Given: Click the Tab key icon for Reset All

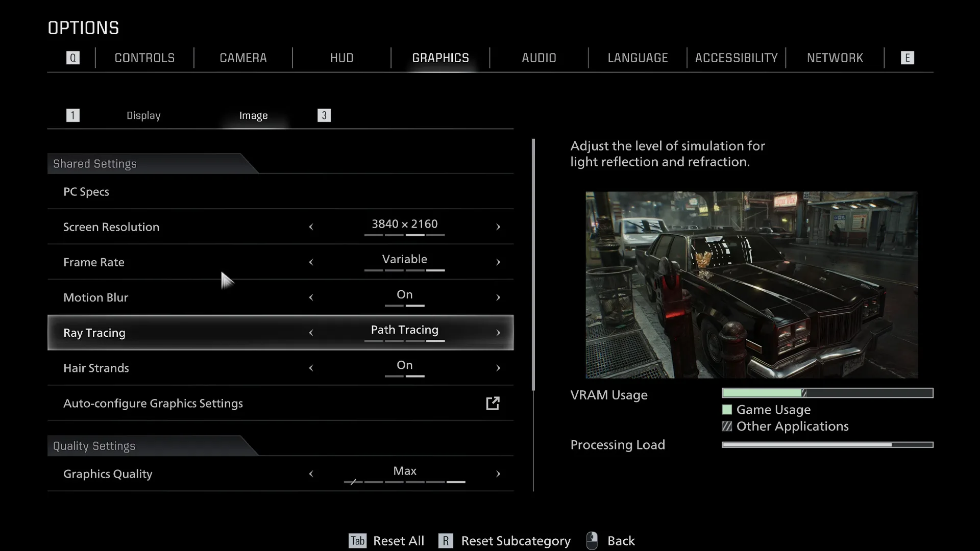Looking at the screenshot, I should coord(357,541).
